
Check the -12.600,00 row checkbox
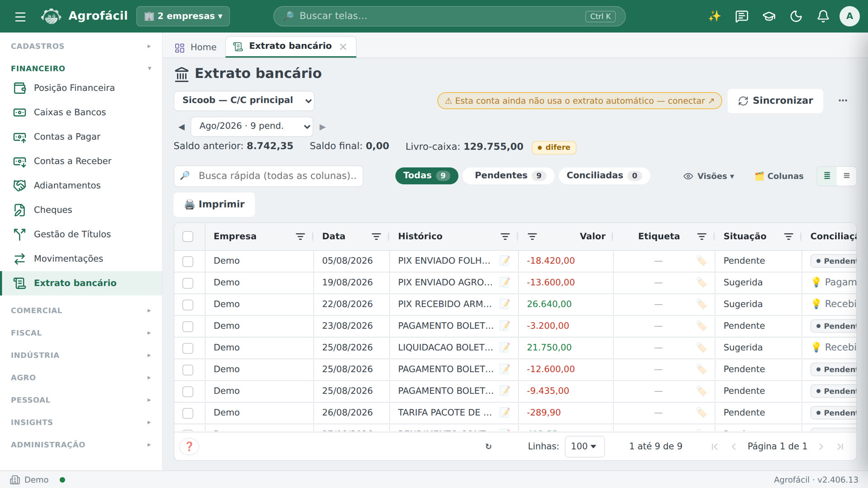point(188,370)
